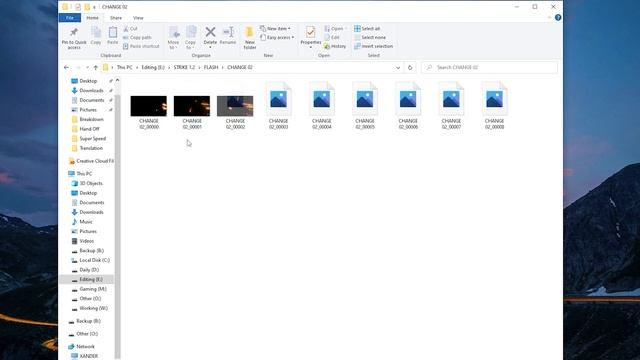This screenshot has width=640, height=360.
Task: Select file CHANGE 02_00005
Action: click(365, 105)
